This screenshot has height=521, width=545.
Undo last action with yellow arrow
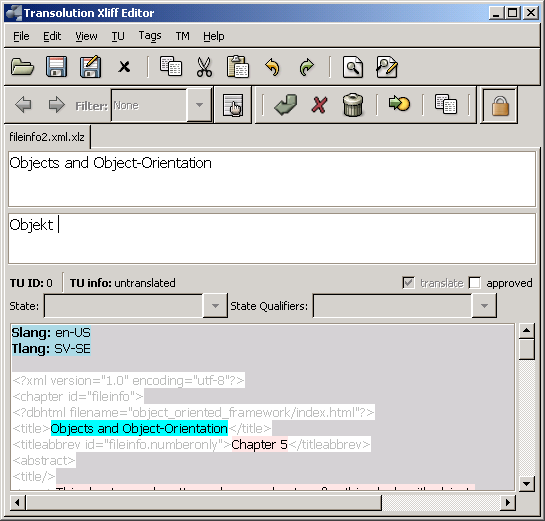[x=272, y=67]
